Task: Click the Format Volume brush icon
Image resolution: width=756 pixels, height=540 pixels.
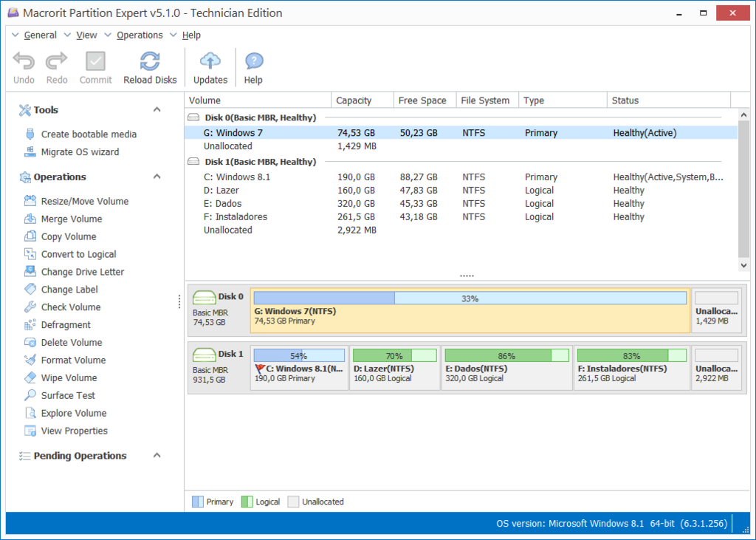Action: pyautogui.click(x=30, y=360)
